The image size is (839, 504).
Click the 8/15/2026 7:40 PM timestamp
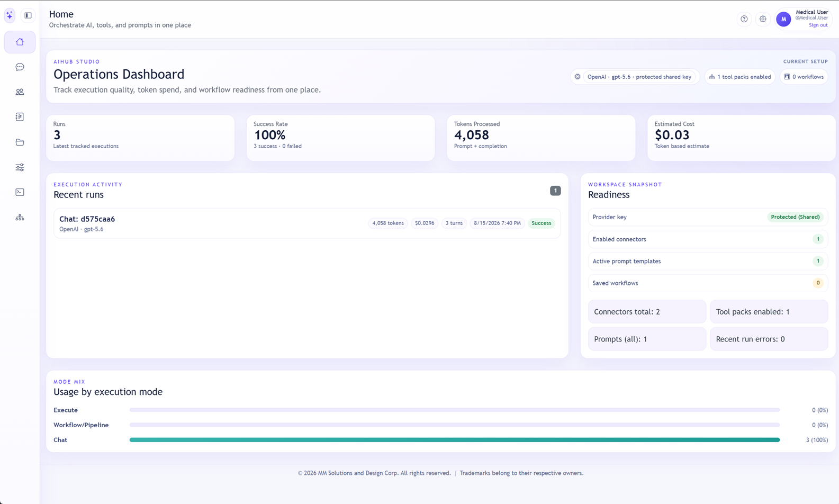point(497,223)
